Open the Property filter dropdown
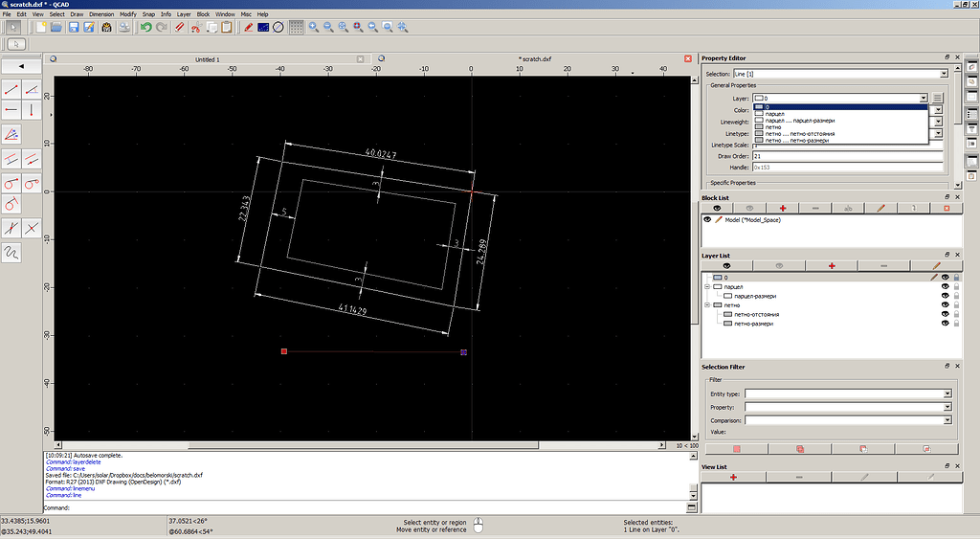The width and height of the screenshot is (980, 539). tap(947, 407)
